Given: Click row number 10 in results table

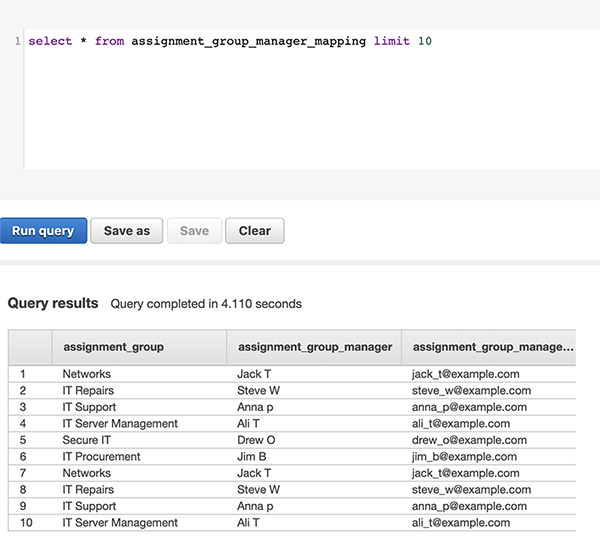Looking at the screenshot, I should 27,523.
